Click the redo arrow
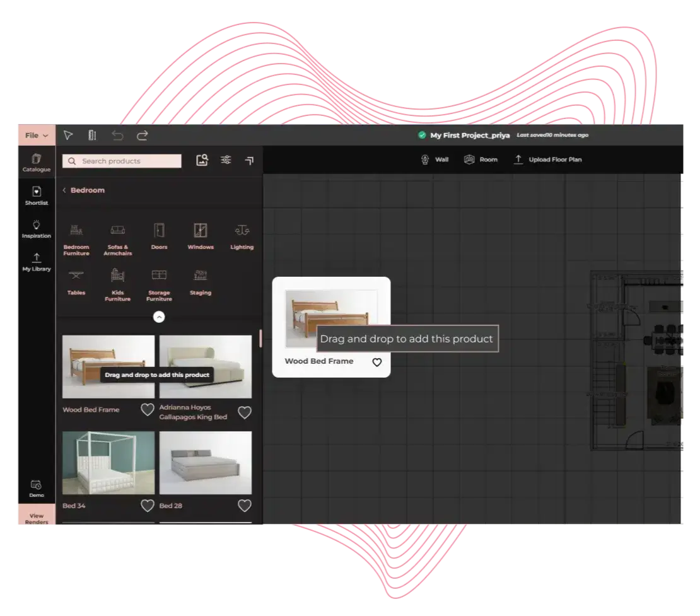Viewport: 700px width, 616px height. [143, 135]
